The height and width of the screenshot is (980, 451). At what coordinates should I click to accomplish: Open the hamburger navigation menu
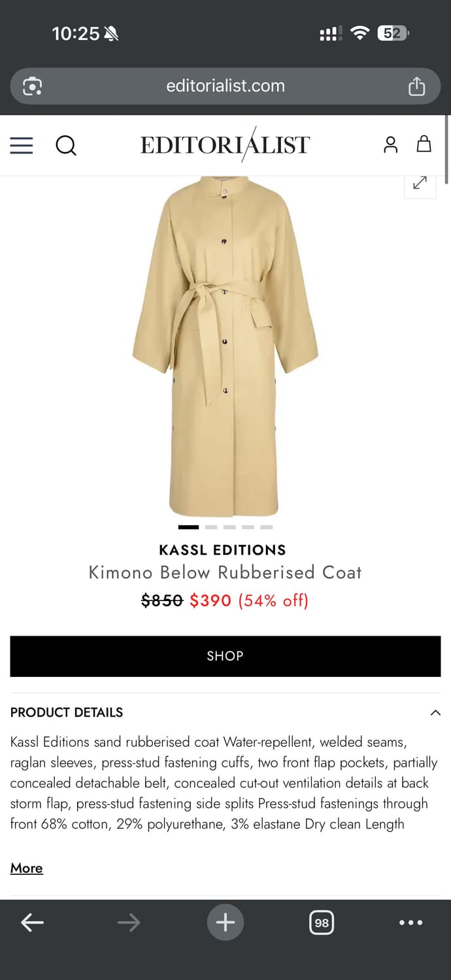(x=22, y=145)
